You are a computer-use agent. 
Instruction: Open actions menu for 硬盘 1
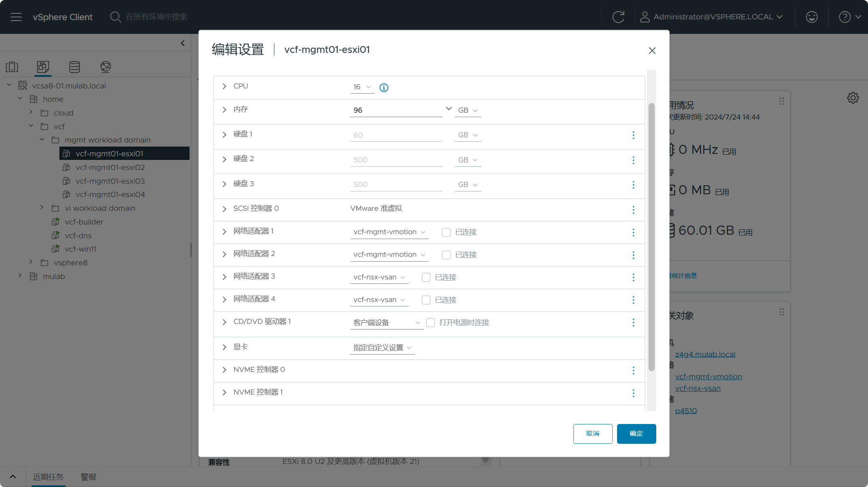[633, 135]
